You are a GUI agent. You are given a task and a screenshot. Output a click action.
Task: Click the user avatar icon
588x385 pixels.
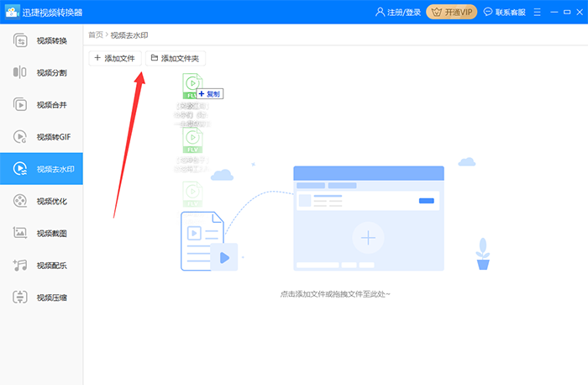(x=380, y=12)
